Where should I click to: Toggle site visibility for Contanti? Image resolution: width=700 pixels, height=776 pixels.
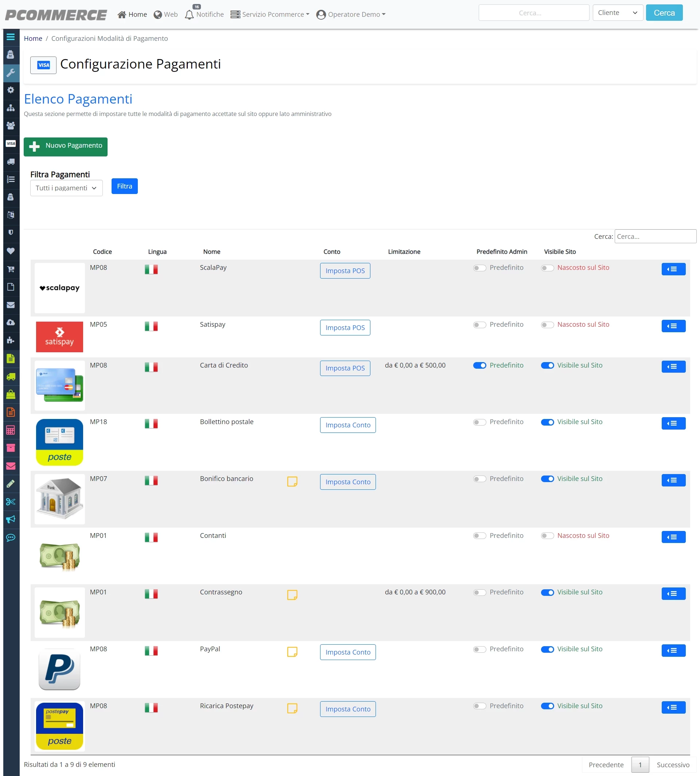547,536
